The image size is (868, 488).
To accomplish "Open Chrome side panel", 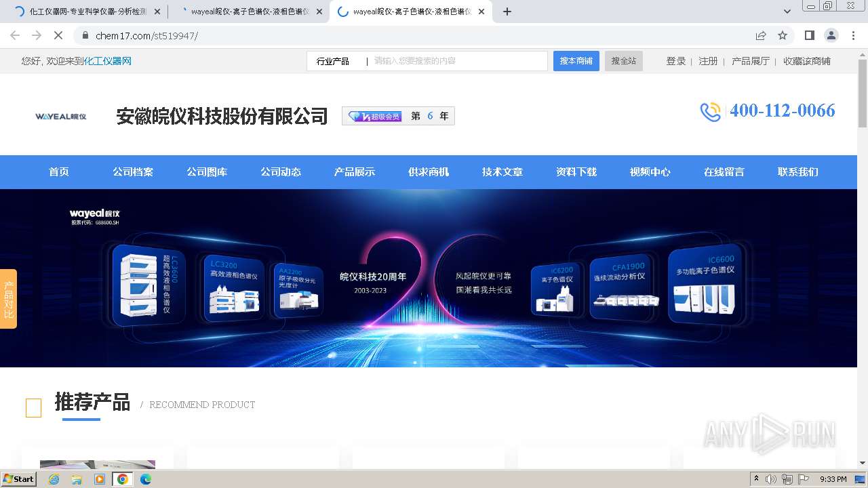I will tap(809, 35).
